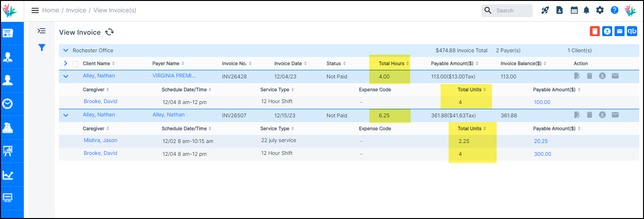The width and height of the screenshot is (644, 219).
Task: Open caregiver Mishra, Jason
Action: pos(100,140)
